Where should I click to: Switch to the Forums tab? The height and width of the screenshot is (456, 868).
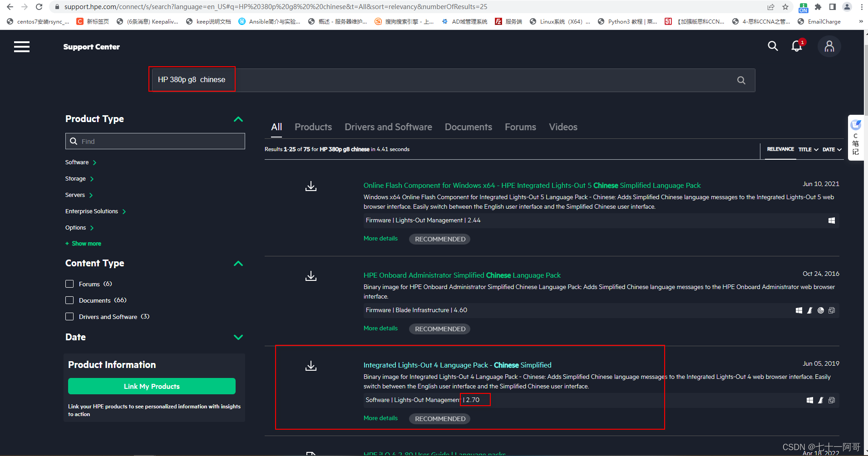[520, 127]
